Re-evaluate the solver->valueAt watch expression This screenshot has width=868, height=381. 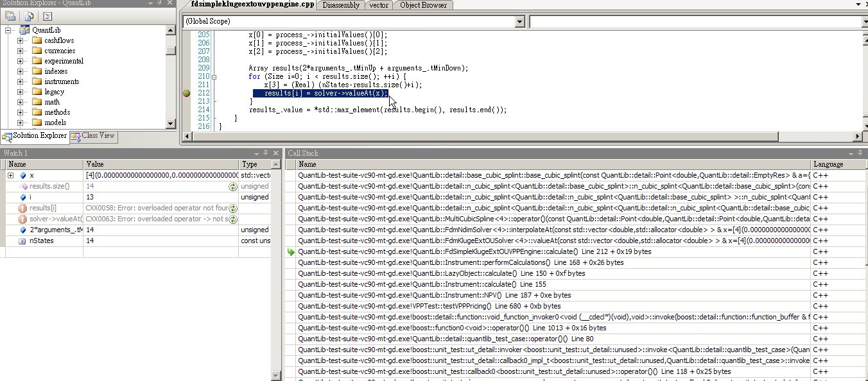[x=233, y=219]
